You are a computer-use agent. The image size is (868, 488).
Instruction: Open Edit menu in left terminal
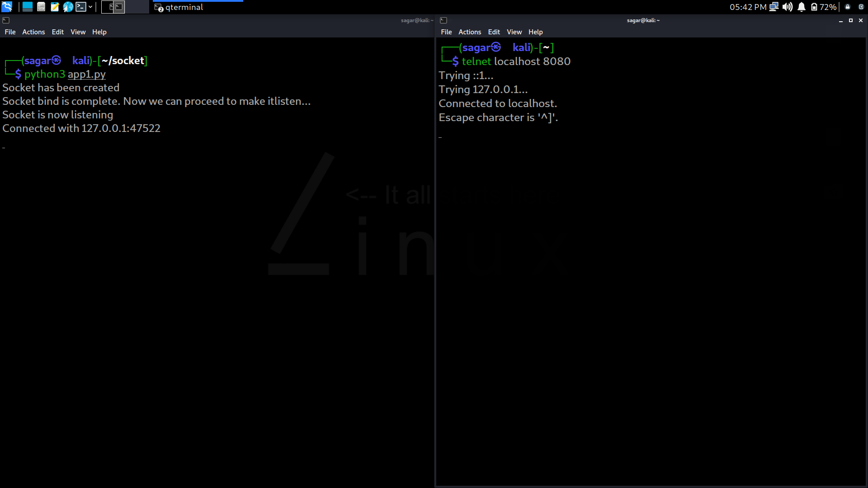point(57,32)
